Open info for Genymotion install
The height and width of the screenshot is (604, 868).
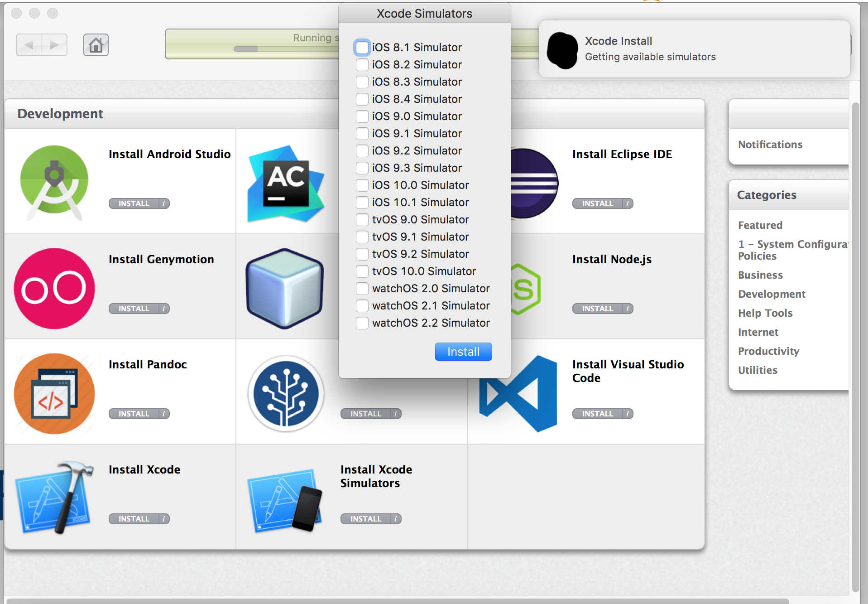point(164,309)
